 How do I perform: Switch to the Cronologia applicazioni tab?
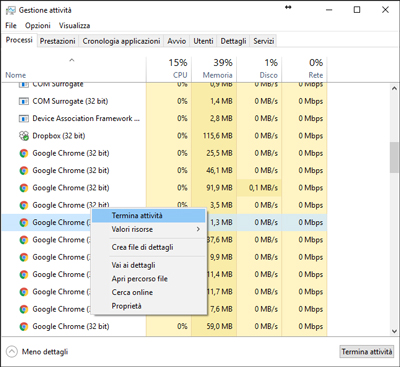[x=121, y=41]
